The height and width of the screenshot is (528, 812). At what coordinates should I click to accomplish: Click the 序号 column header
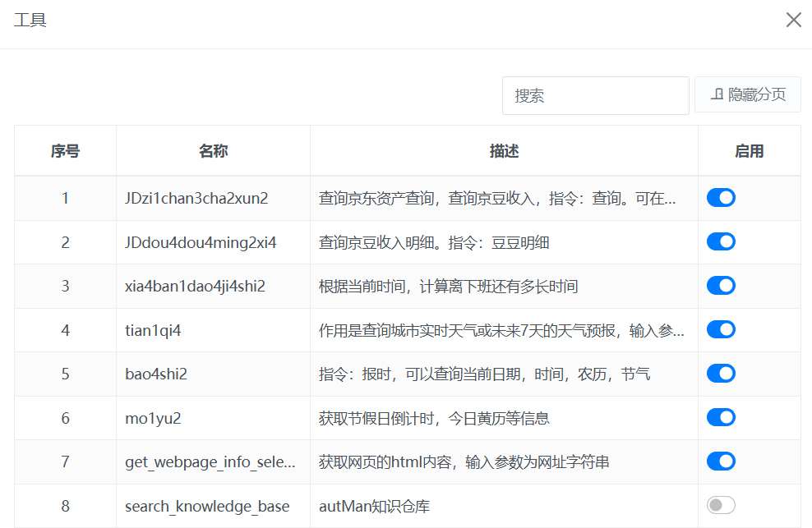click(x=65, y=151)
